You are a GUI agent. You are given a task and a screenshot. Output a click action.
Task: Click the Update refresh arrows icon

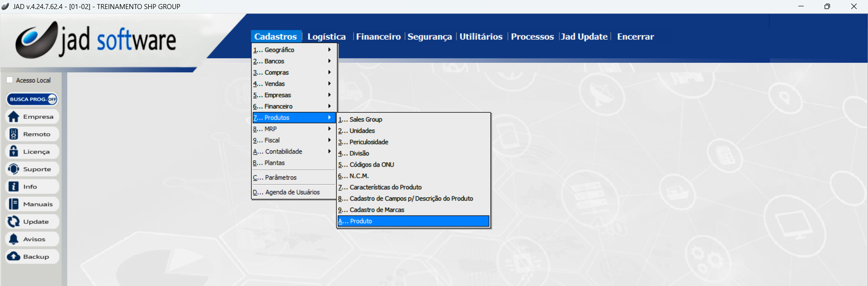point(14,221)
